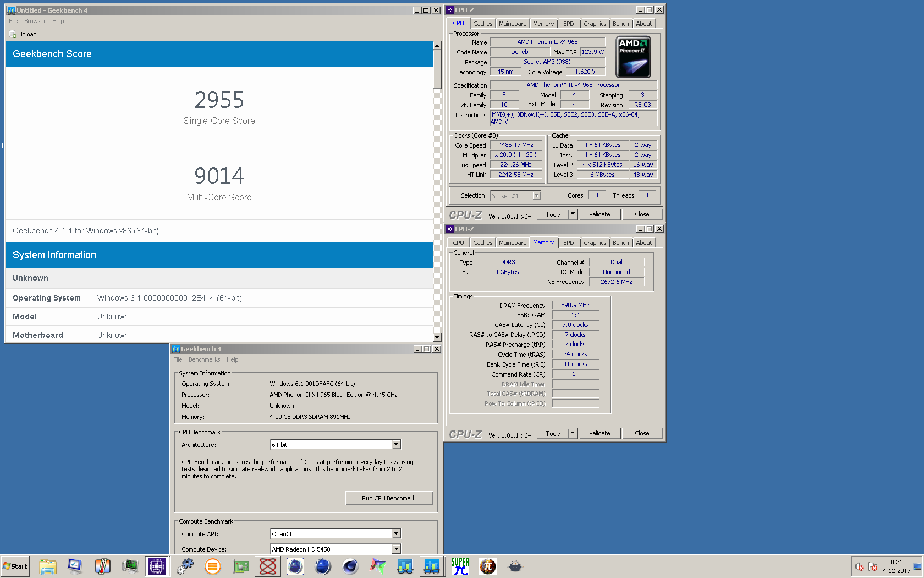
Task: Click the Geekbench results scrollbar thumb
Action: [x=437, y=69]
